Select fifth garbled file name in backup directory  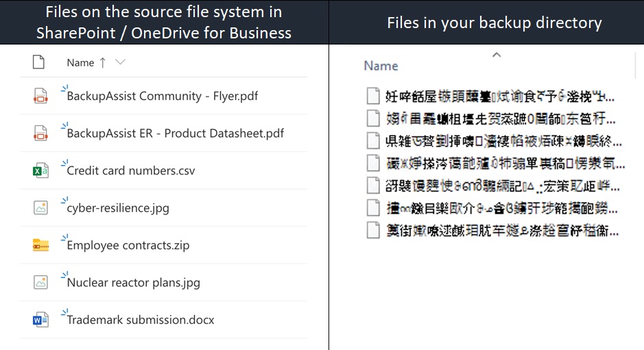pyautogui.click(x=503, y=186)
